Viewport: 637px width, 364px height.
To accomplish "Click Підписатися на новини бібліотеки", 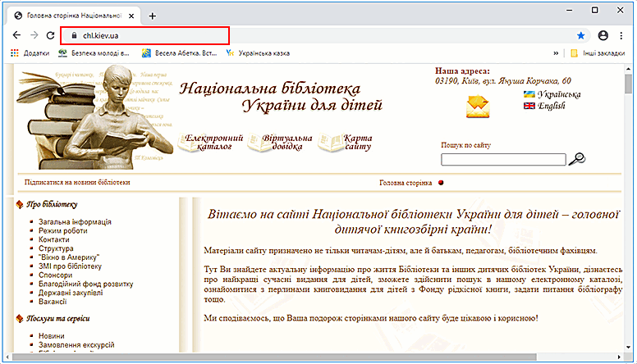I will click(77, 182).
